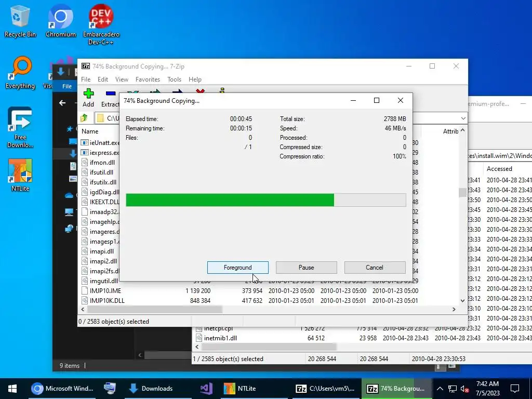Open the File menu in 7-Zip
The image size is (532, 399).
pyautogui.click(x=86, y=79)
